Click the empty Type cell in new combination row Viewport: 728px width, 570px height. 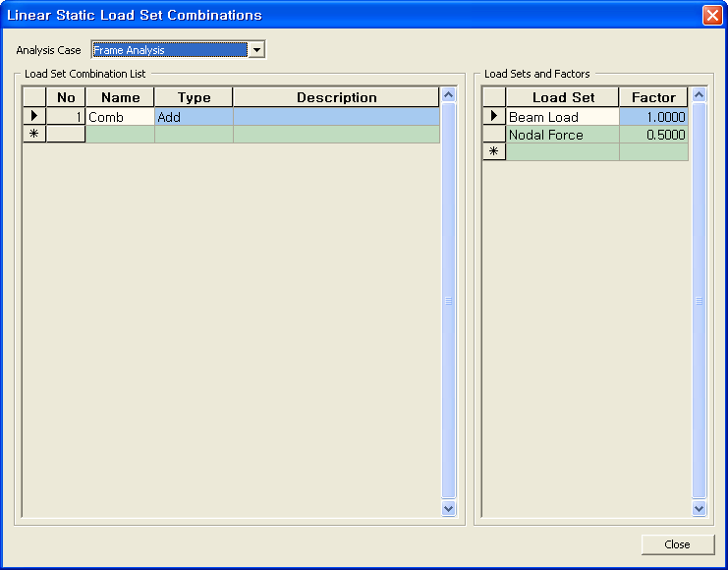[194, 135]
